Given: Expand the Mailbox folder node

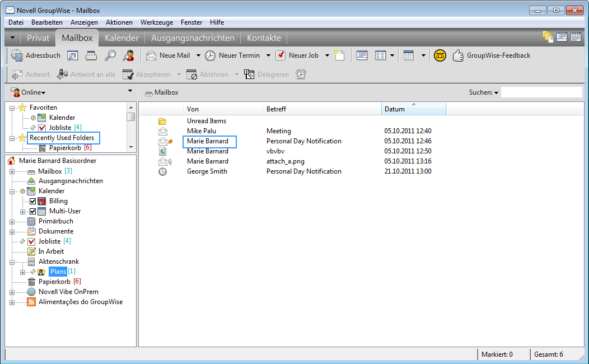Looking at the screenshot, I should [x=12, y=172].
